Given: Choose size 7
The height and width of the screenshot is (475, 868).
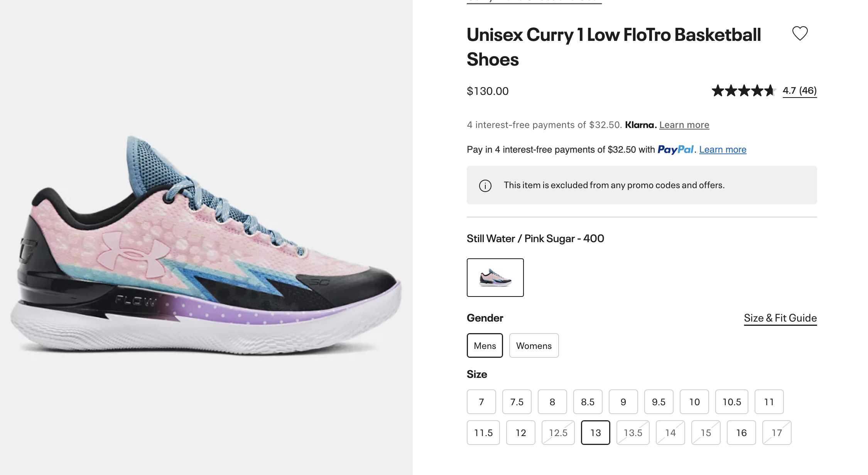Looking at the screenshot, I should click(481, 402).
